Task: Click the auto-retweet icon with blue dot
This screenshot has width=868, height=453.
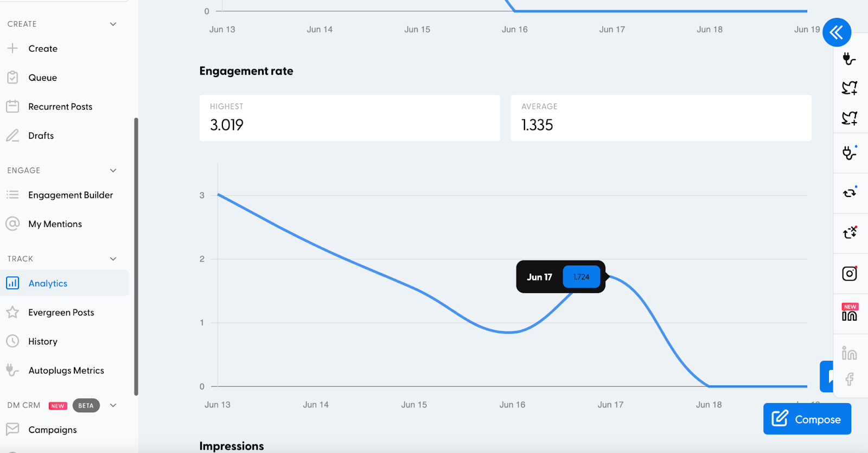Action: pyautogui.click(x=850, y=192)
